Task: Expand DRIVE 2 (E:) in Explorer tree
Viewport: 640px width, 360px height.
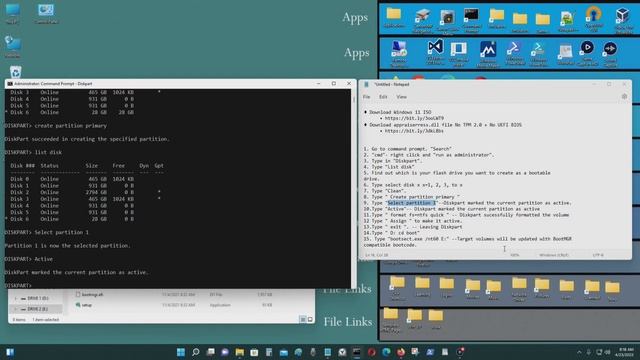Action: pyautogui.click(x=16, y=309)
